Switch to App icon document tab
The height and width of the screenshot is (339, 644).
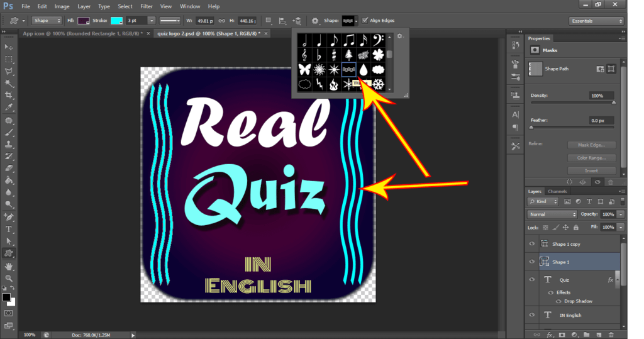(x=82, y=34)
